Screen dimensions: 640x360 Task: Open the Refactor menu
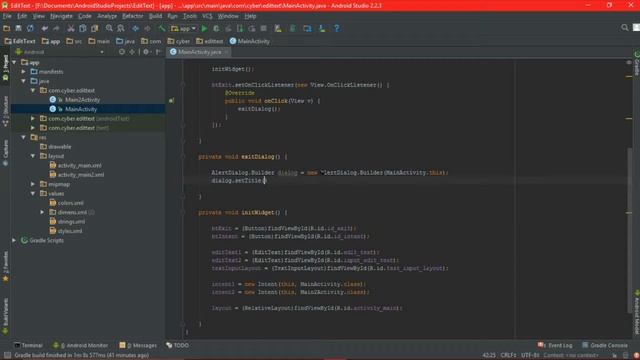pyautogui.click(x=133, y=16)
